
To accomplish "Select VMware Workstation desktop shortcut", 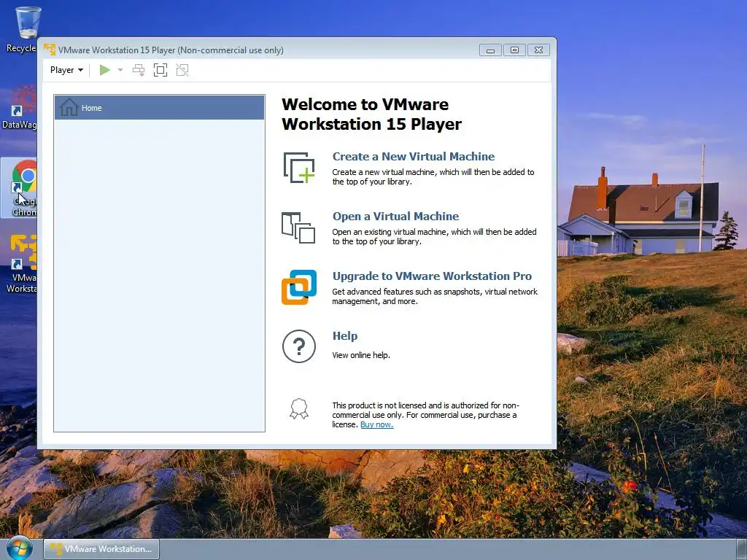I will (x=21, y=263).
